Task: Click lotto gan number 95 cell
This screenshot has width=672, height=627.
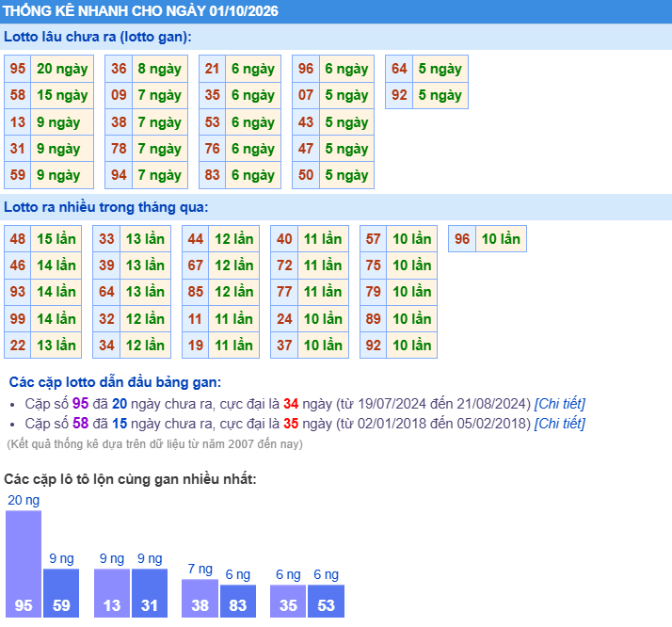Action: coord(18,69)
